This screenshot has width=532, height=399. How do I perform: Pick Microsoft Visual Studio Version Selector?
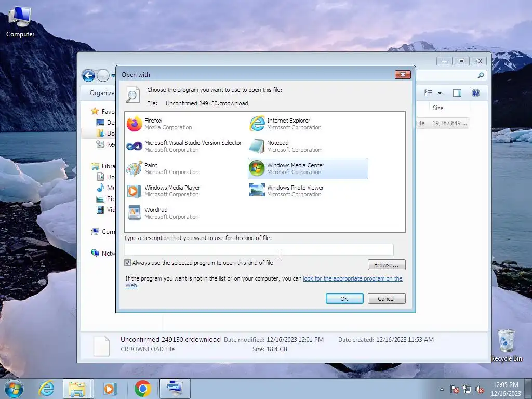coord(184,146)
